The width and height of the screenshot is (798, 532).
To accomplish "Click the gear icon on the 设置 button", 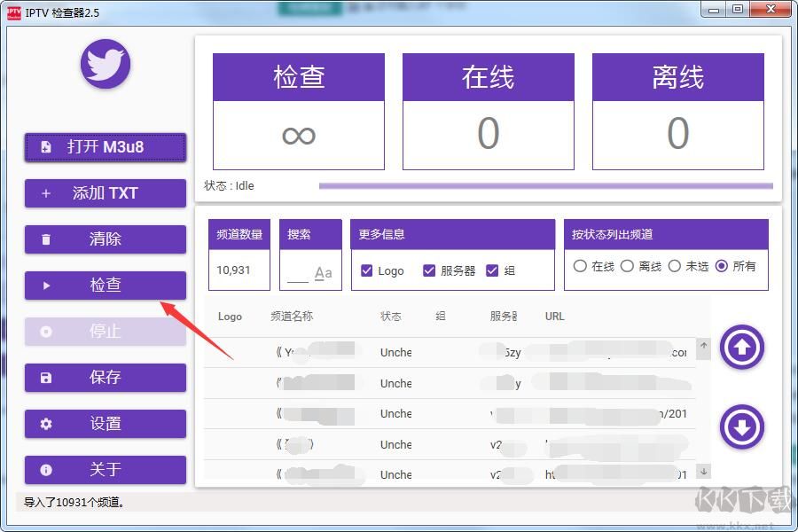I will [46, 424].
